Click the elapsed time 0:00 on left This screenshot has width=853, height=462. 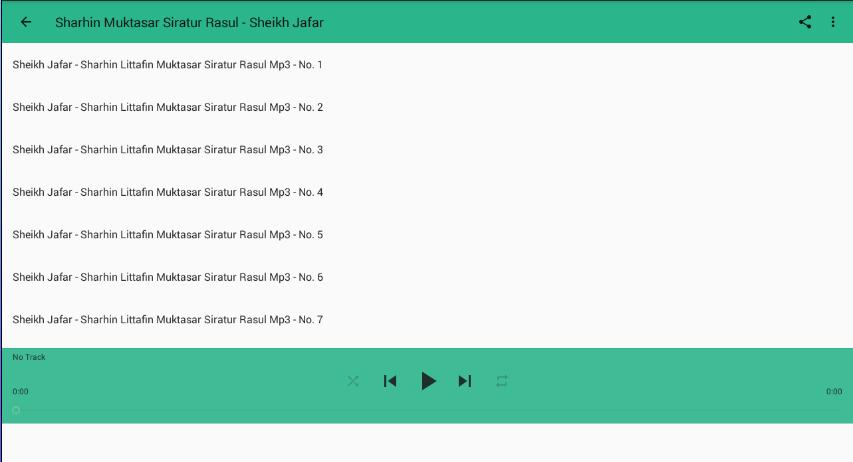tap(20, 391)
